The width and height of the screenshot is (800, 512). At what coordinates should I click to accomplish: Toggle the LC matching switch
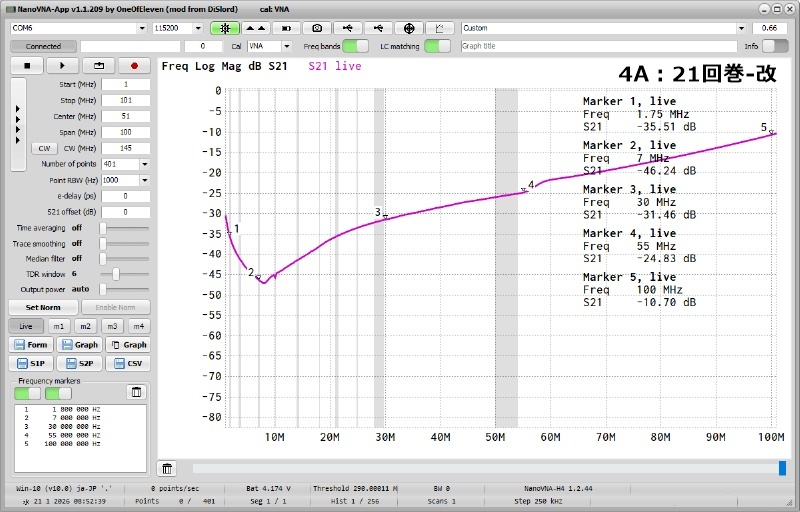pos(437,46)
